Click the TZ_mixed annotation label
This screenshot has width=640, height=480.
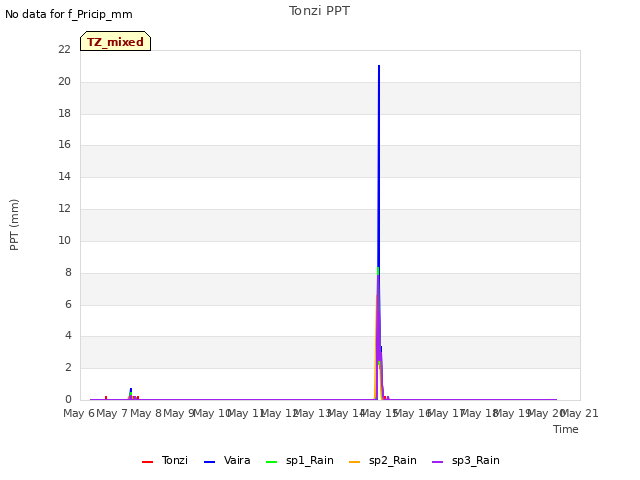coord(116,41)
